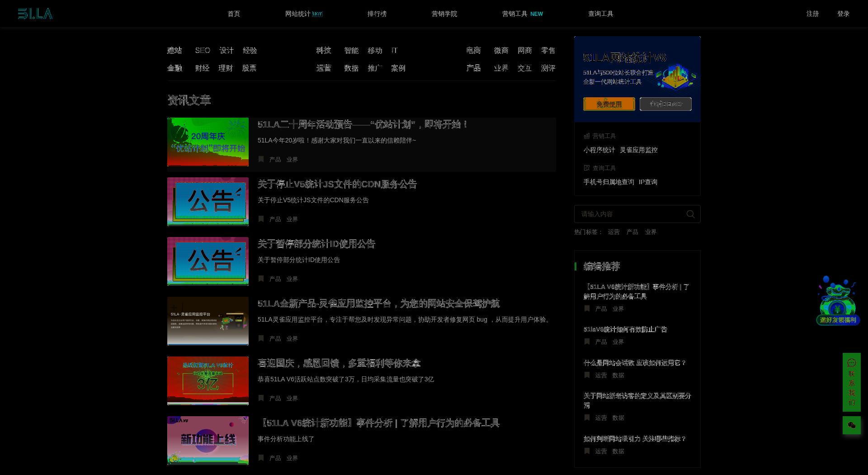Click the 联系我们 chat widget
Viewport: 868px width, 475px height.
852,382
